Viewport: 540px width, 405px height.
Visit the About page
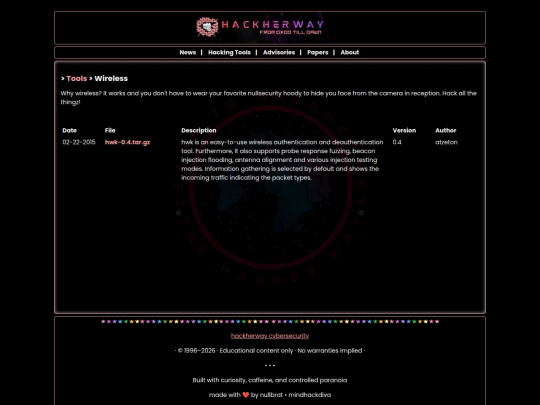point(350,52)
